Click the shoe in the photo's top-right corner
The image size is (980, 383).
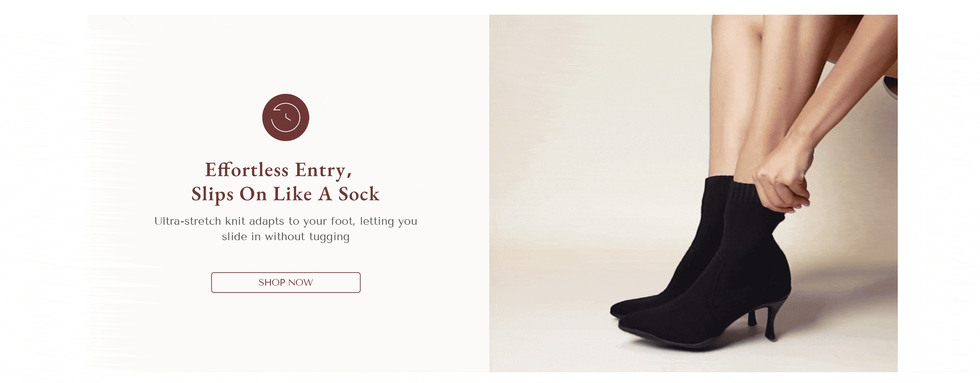pos(891,88)
